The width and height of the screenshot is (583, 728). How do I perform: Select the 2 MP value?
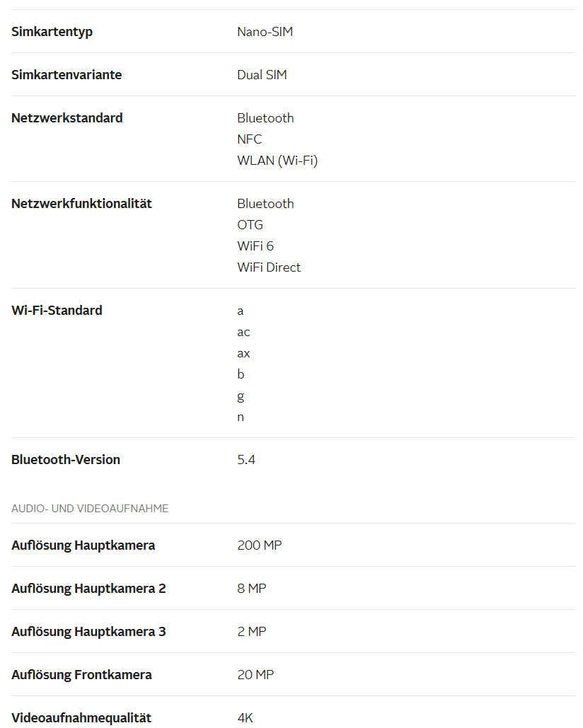(252, 632)
